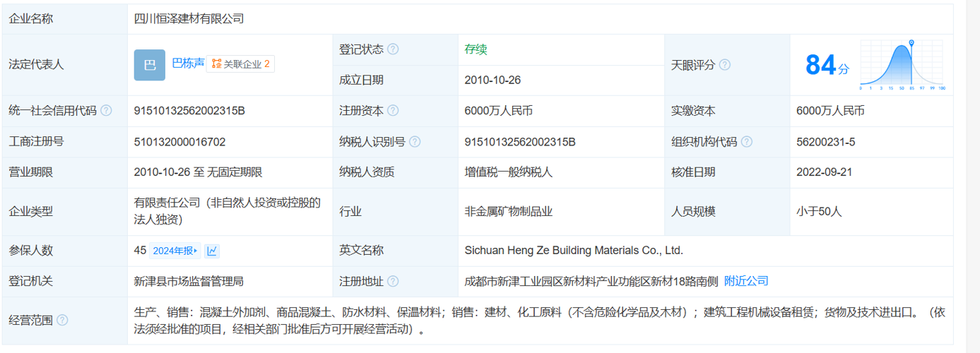Open help icon next to 组织机构代码
Image resolution: width=980 pixels, height=353 pixels.
point(746,142)
